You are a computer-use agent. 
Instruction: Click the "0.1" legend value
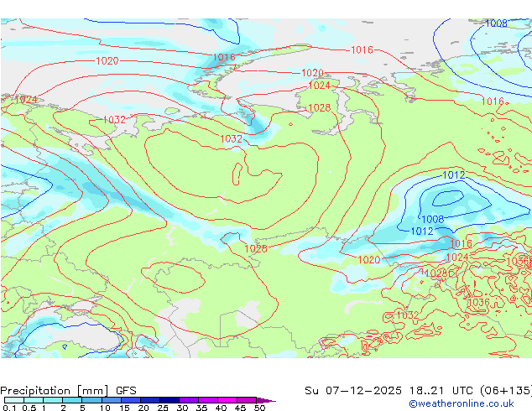(8, 408)
